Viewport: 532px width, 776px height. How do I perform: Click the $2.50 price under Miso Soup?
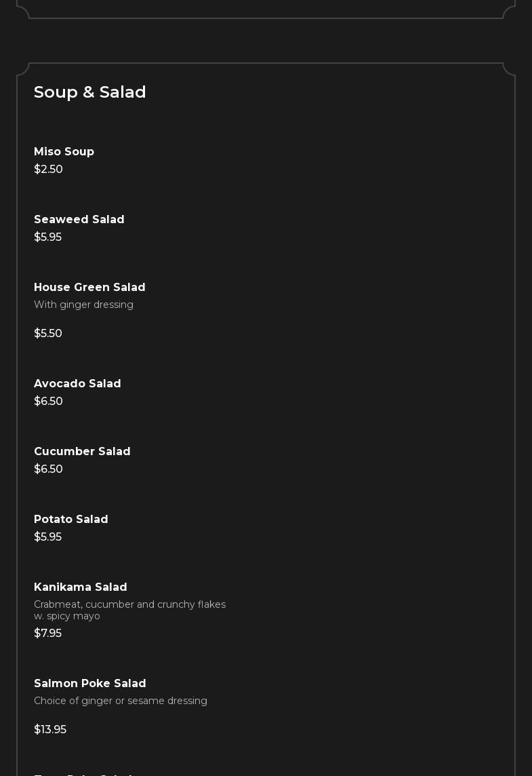(x=48, y=170)
